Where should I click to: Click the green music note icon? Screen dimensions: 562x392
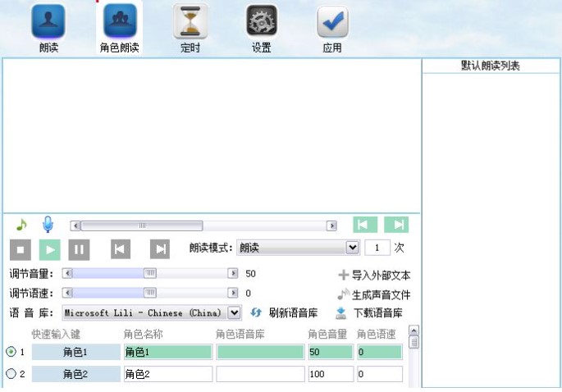(x=22, y=225)
